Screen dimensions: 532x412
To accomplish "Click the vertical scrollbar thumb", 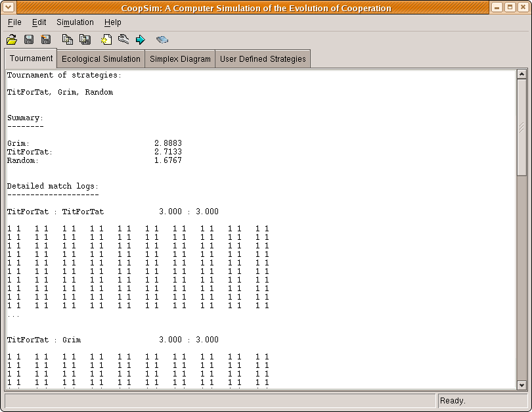I will pyautogui.click(x=522, y=126).
